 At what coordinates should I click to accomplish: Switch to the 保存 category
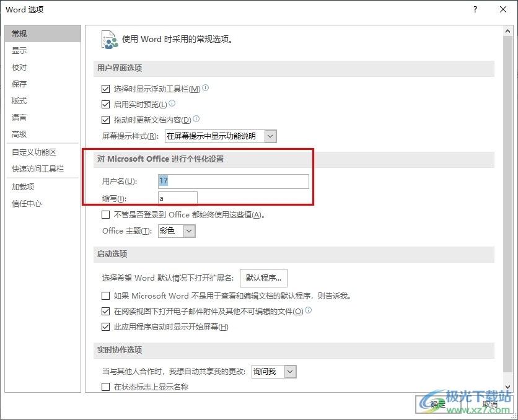pos(43,84)
